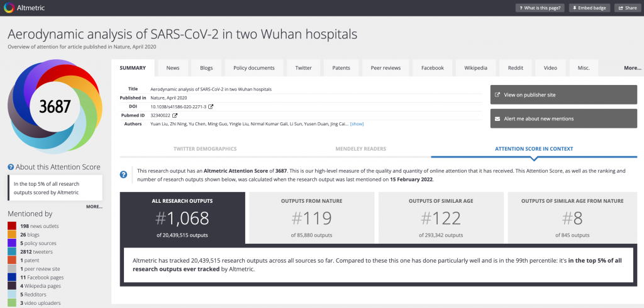Open the DOI external link icon
This screenshot has width=644, height=308.
(x=211, y=106)
